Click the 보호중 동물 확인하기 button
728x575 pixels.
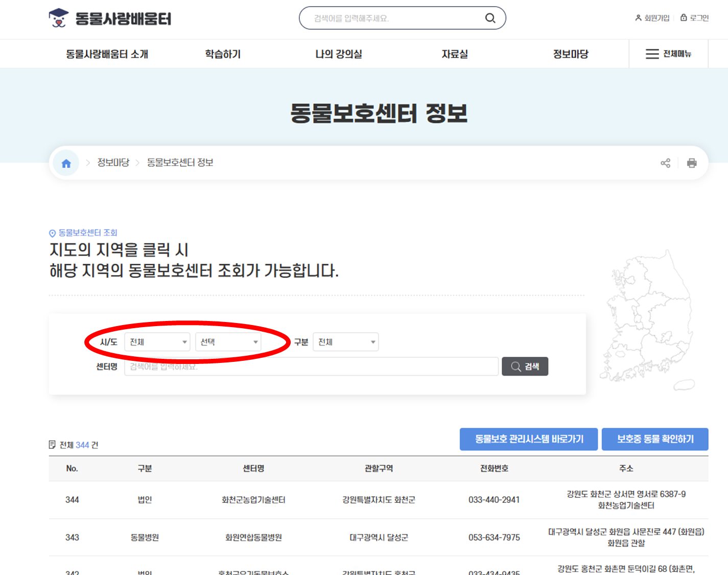[655, 439]
